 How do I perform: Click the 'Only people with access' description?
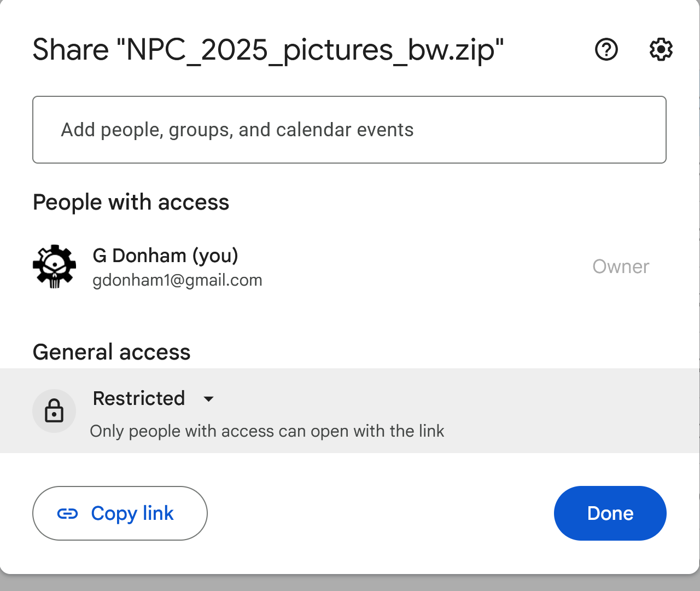pos(267,431)
